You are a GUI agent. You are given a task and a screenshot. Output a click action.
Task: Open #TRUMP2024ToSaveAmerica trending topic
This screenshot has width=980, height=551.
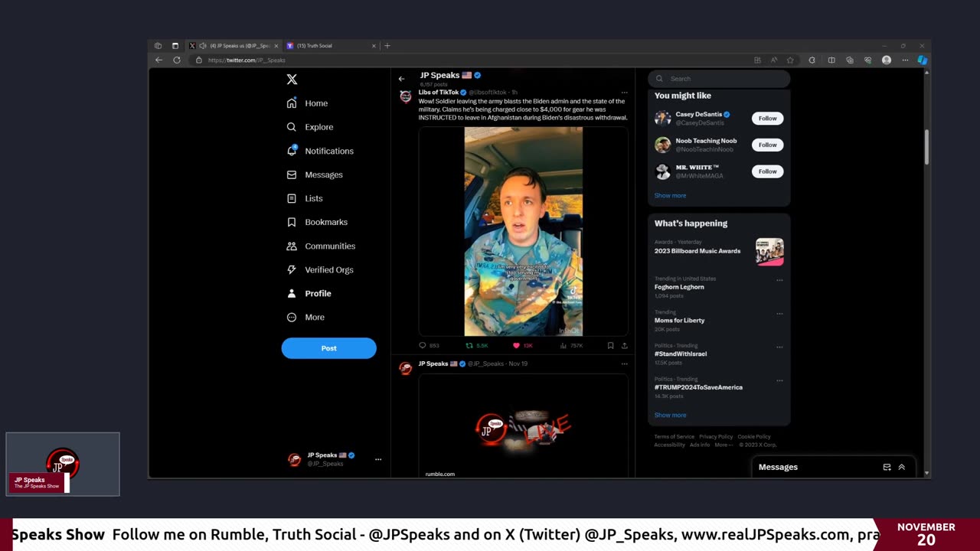point(698,387)
